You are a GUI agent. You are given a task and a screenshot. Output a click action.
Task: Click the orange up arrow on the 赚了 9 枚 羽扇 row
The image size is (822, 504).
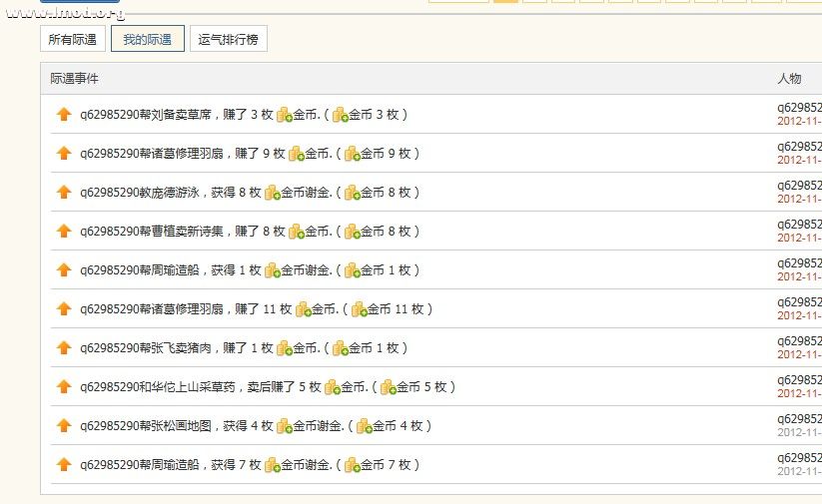(64, 153)
